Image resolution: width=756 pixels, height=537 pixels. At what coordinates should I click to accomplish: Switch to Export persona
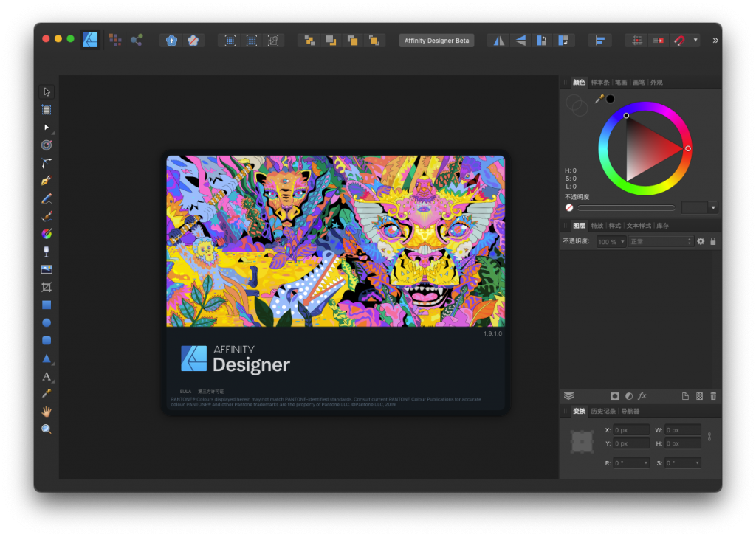pos(137,40)
